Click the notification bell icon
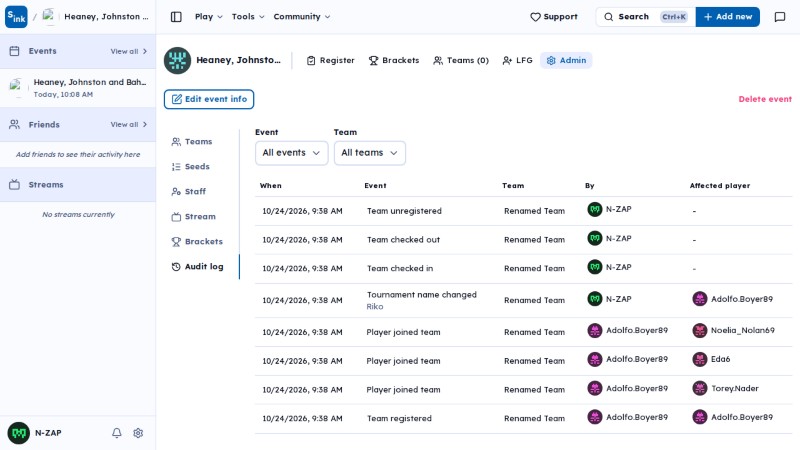Image resolution: width=800 pixels, height=450 pixels. (117, 433)
